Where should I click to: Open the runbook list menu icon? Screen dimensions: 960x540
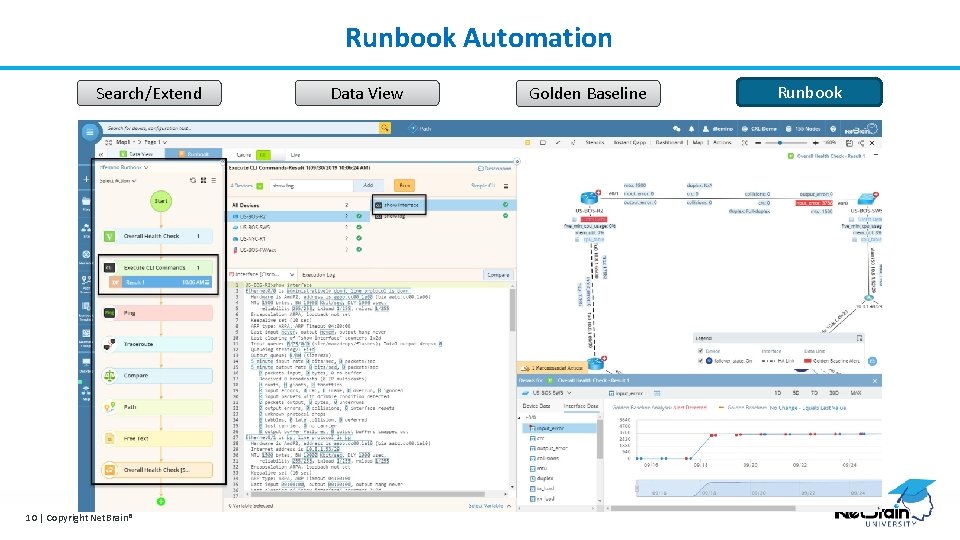(x=214, y=181)
